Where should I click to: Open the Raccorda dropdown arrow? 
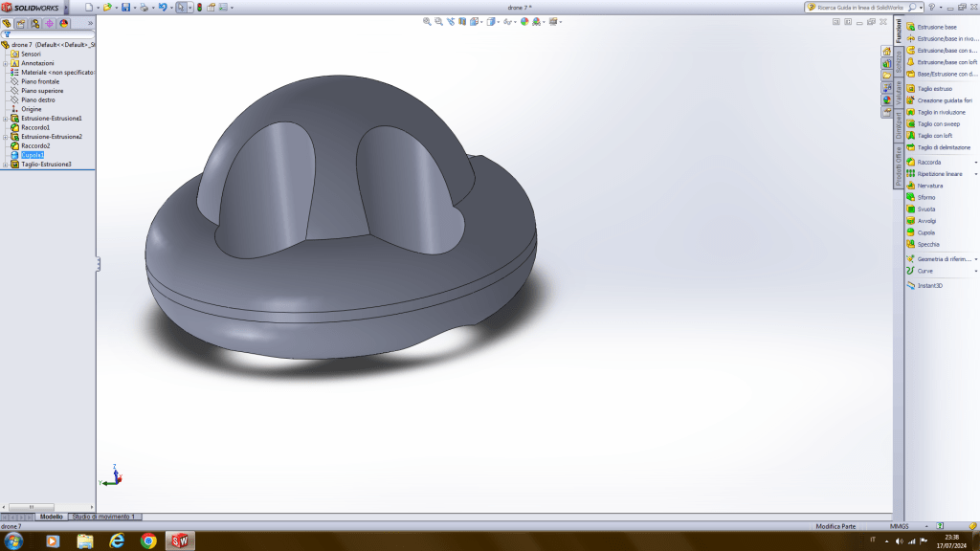tap(975, 163)
